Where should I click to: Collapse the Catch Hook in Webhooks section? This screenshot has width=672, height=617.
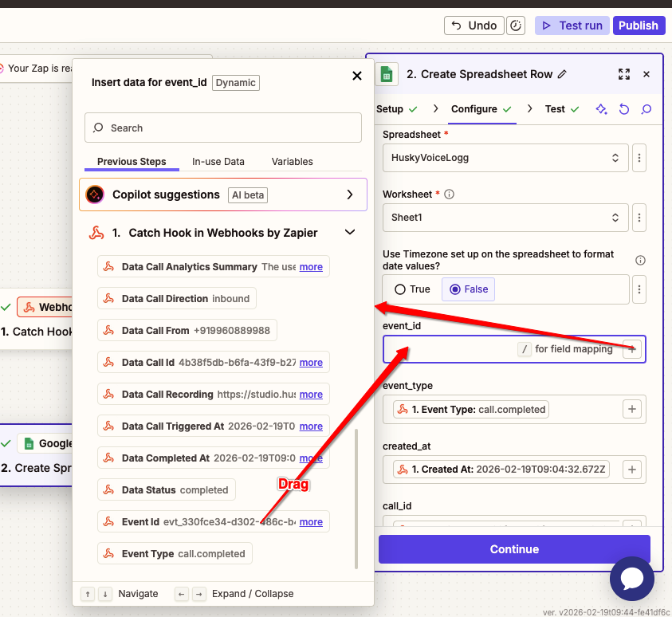pos(349,233)
